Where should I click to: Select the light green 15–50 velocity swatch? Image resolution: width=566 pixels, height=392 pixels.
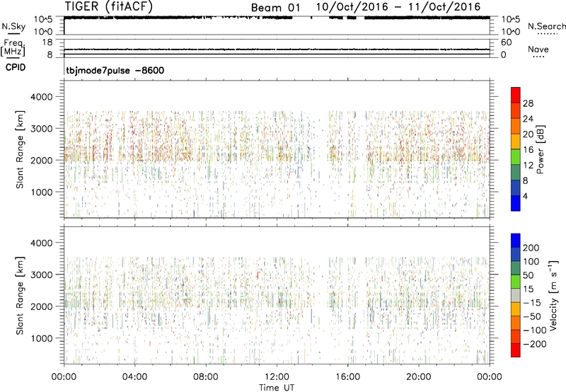click(516, 282)
